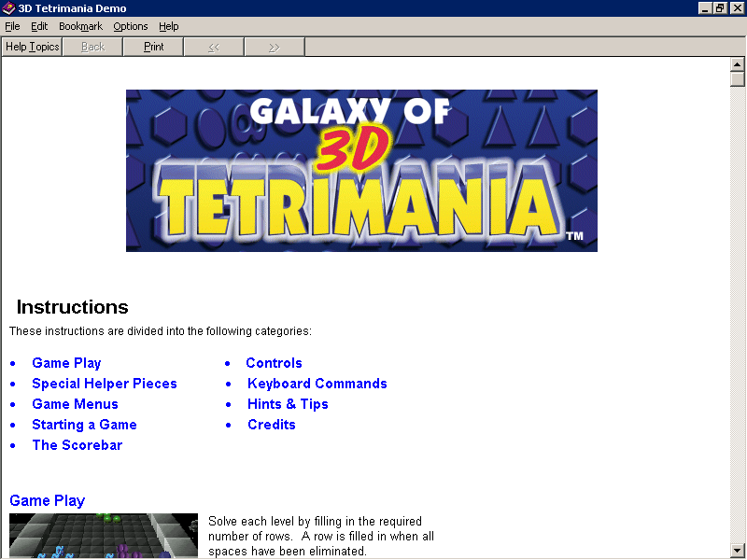Go to next topic with >> button
The width and height of the screenshot is (747, 560).
coord(275,47)
